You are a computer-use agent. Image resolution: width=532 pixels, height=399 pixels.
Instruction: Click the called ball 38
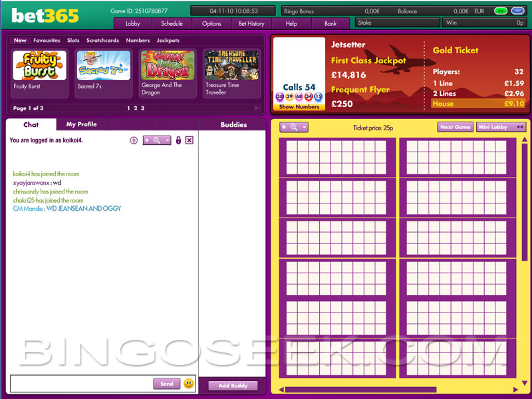[x=279, y=96]
